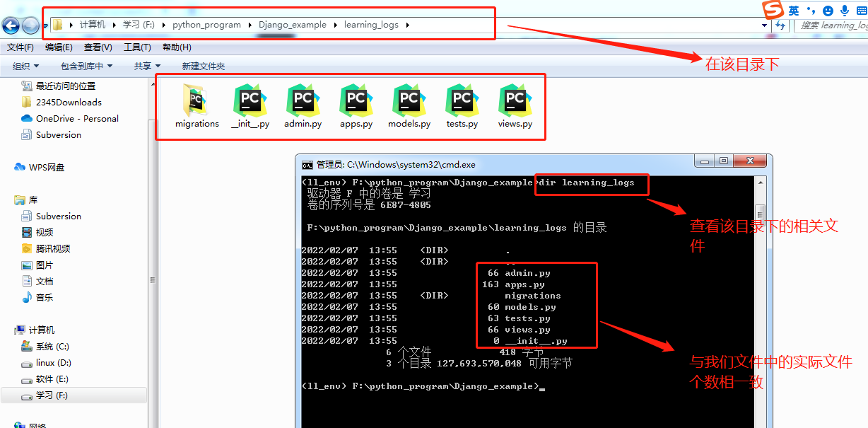Viewport: 868px width, 428px height.
Task: Click Django_example in address breadcrumb
Action: click(293, 25)
